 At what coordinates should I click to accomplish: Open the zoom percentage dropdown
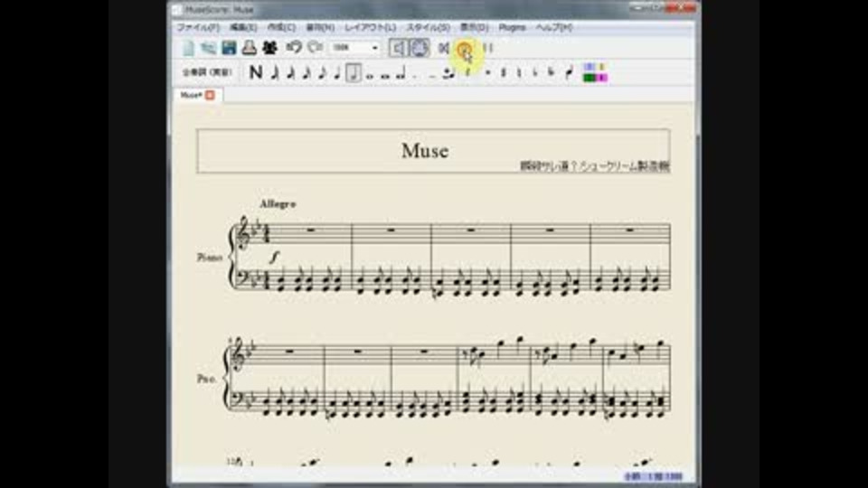[375, 48]
